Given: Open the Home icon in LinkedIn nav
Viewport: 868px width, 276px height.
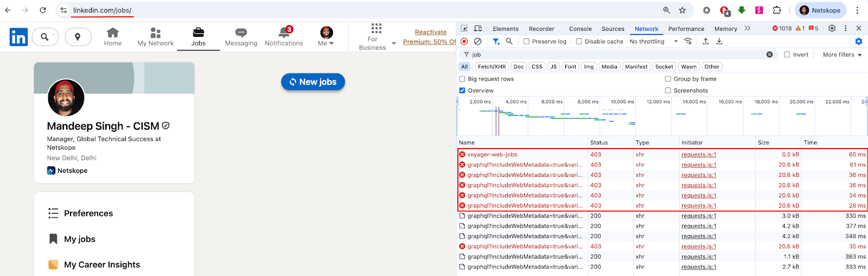Looking at the screenshot, I should pyautogui.click(x=113, y=37).
